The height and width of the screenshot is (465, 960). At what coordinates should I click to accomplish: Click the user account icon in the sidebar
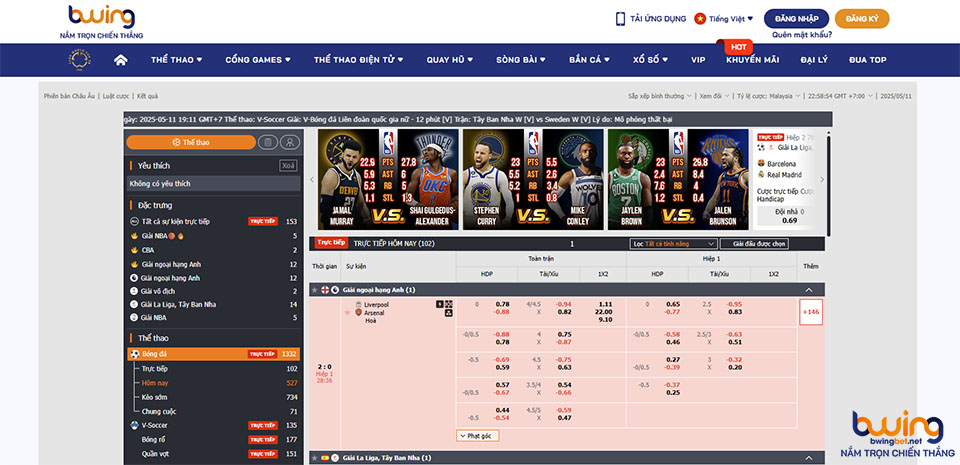coord(288,142)
